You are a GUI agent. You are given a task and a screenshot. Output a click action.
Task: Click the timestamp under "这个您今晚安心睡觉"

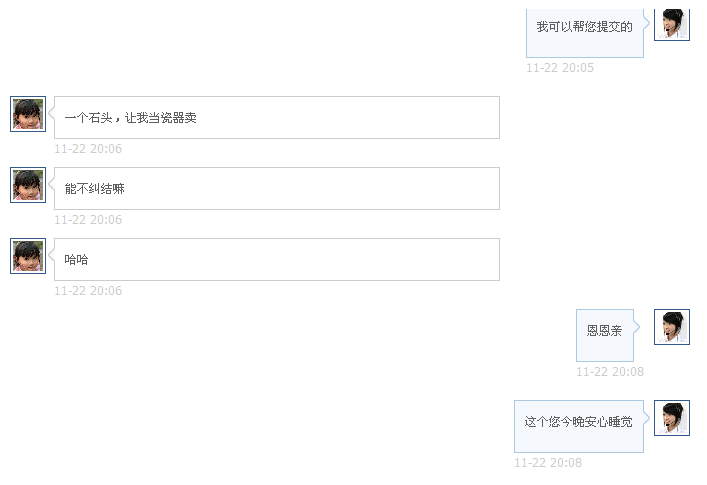(x=548, y=463)
